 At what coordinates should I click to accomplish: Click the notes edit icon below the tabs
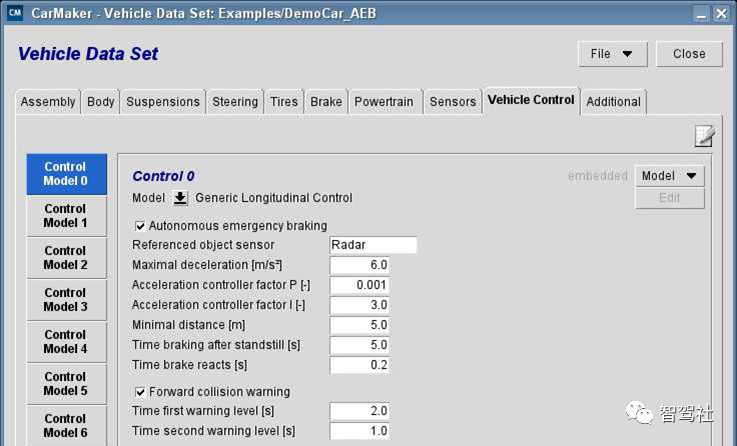coord(704,136)
